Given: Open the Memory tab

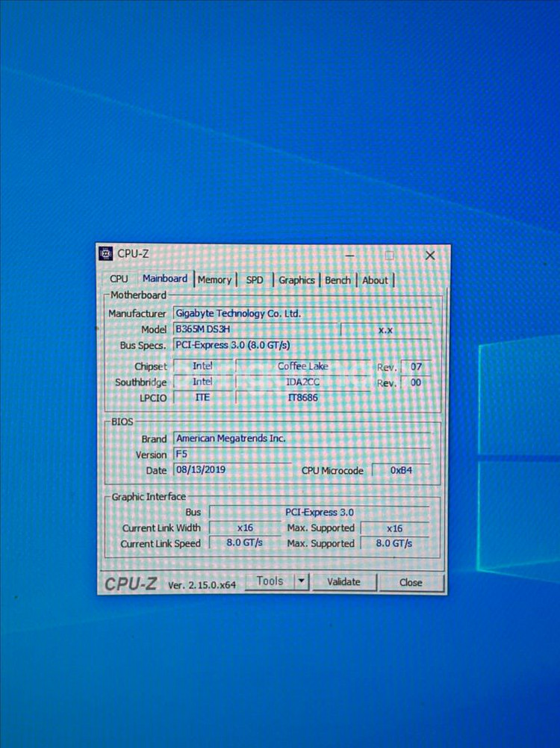Looking at the screenshot, I should [214, 280].
